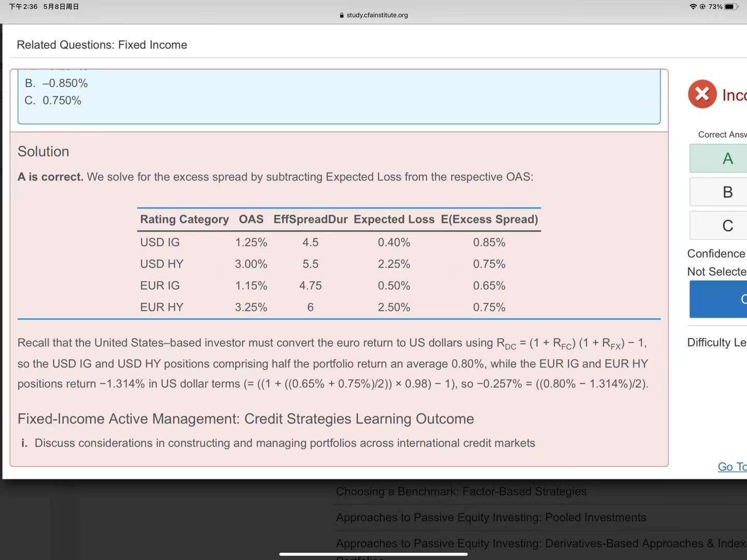
Task: Click answer box C on the right panel
Action: point(727,226)
